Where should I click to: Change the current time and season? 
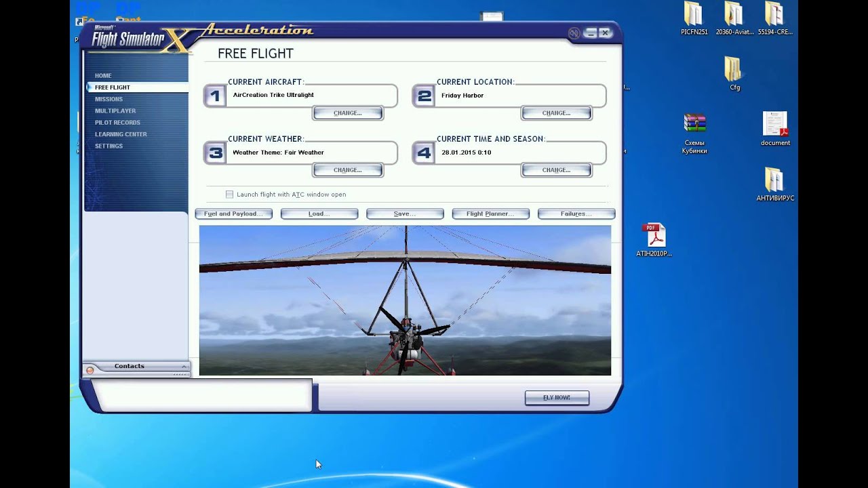pyautogui.click(x=556, y=170)
